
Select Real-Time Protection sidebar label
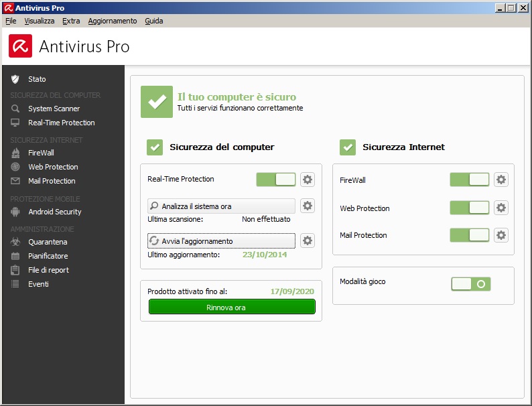[62, 123]
